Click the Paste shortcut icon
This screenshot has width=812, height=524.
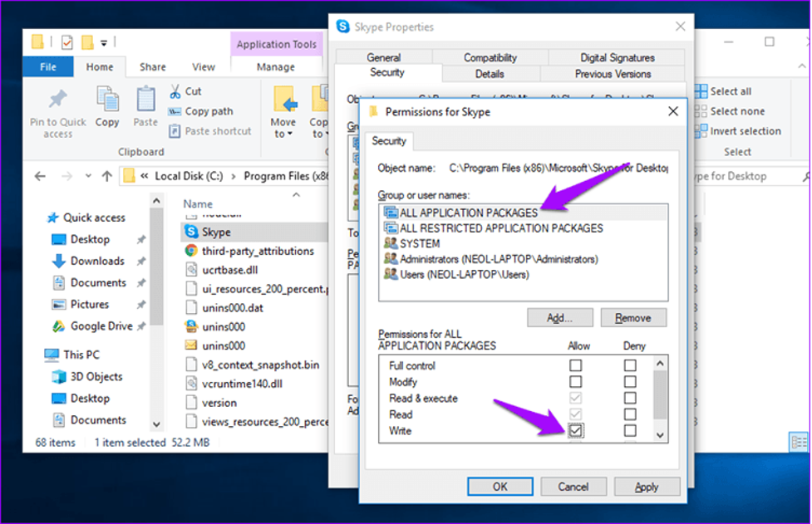click(x=175, y=131)
